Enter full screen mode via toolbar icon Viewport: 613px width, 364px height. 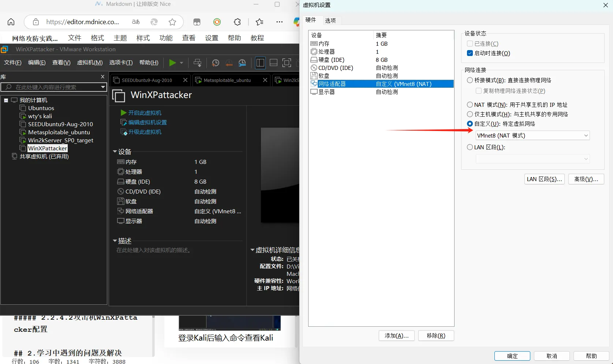[x=287, y=63]
